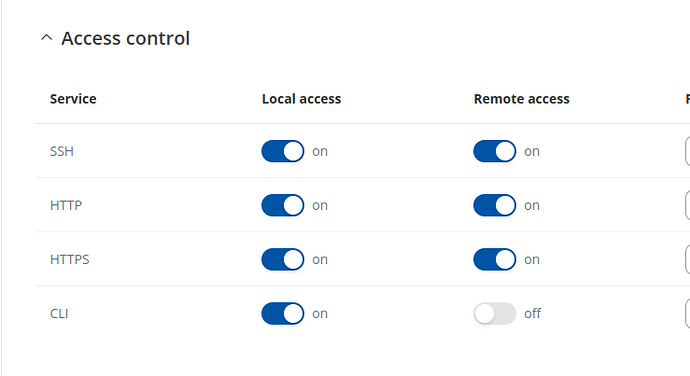Disable HTTP local access switch
The width and height of the screenshot is (690, 376).
tap(283, 205)
